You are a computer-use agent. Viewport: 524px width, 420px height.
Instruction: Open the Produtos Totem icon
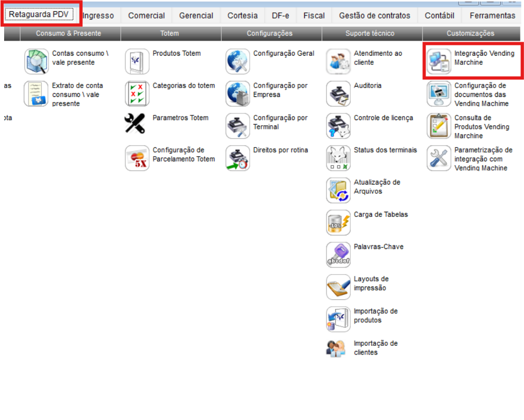137,62
